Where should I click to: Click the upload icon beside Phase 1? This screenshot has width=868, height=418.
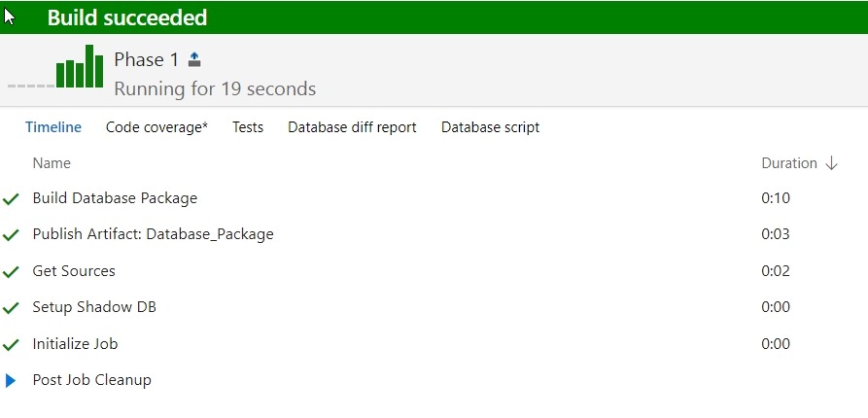tap(194, 59)
